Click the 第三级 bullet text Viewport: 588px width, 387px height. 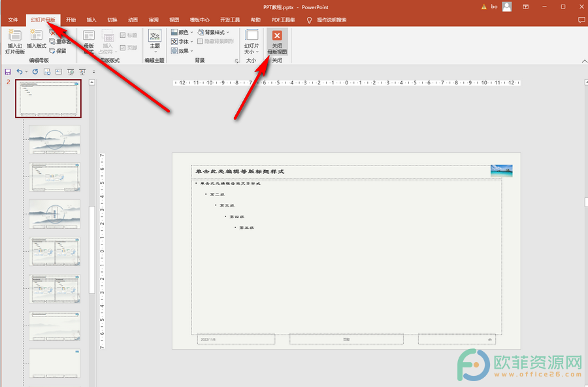[x=227, y=205]
